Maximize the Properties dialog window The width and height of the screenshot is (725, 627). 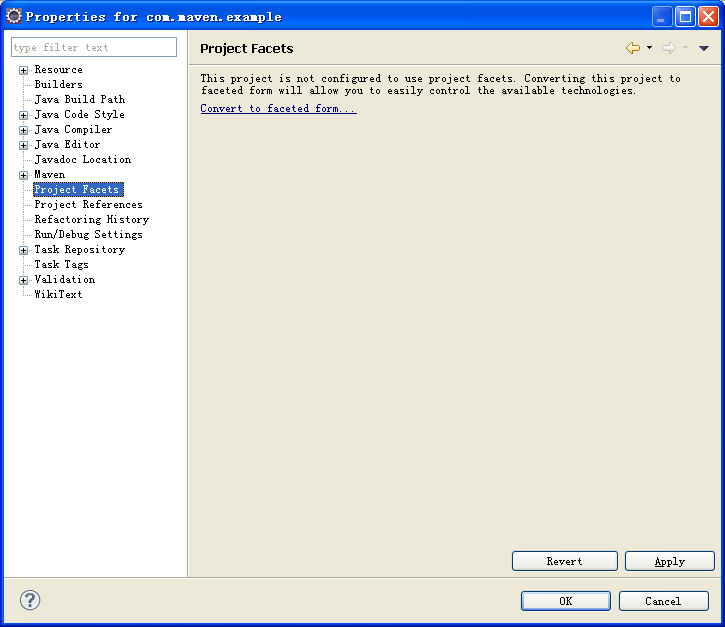tap(685, 17)
